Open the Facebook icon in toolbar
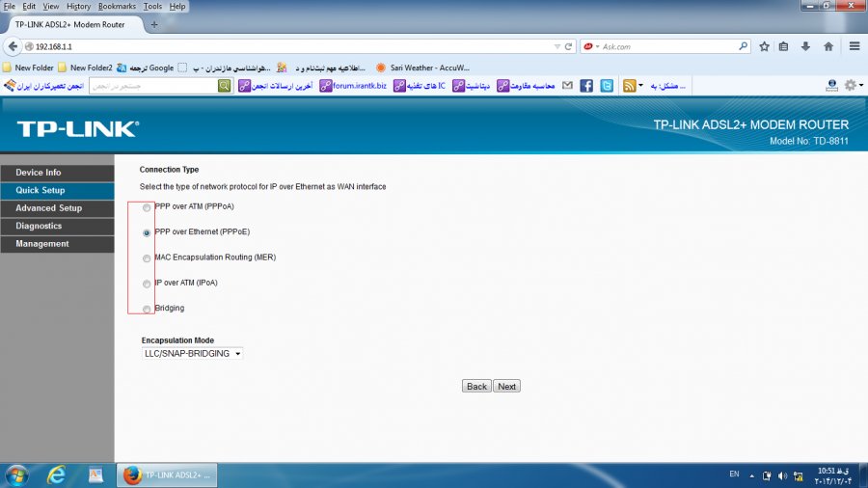This screenshot has width=868, height=488. 586,86
